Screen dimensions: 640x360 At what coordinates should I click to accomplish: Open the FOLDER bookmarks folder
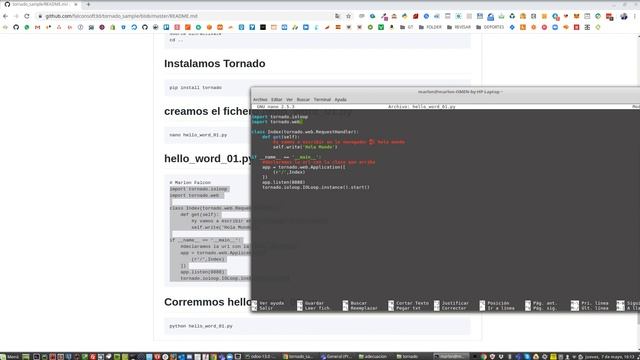pyautogui.click(x=430, y=27)
